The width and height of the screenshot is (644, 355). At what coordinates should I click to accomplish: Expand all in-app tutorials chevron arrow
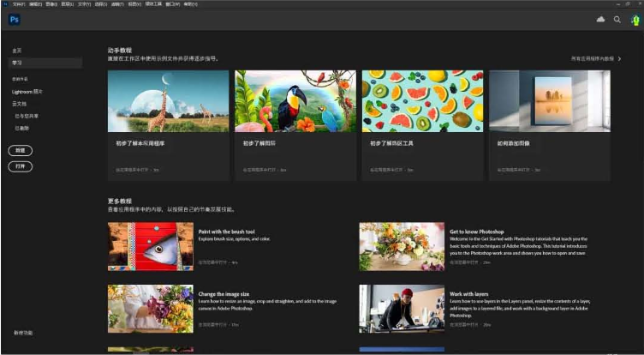click(x=619, y=59)
